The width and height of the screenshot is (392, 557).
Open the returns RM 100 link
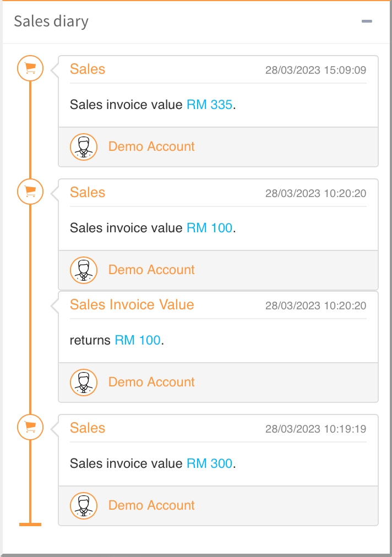pos(138,340)
